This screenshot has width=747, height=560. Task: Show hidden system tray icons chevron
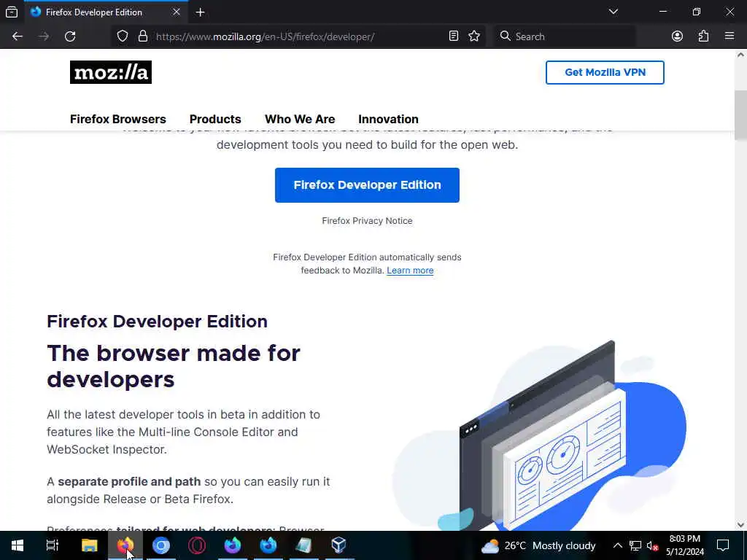(617, 545)
